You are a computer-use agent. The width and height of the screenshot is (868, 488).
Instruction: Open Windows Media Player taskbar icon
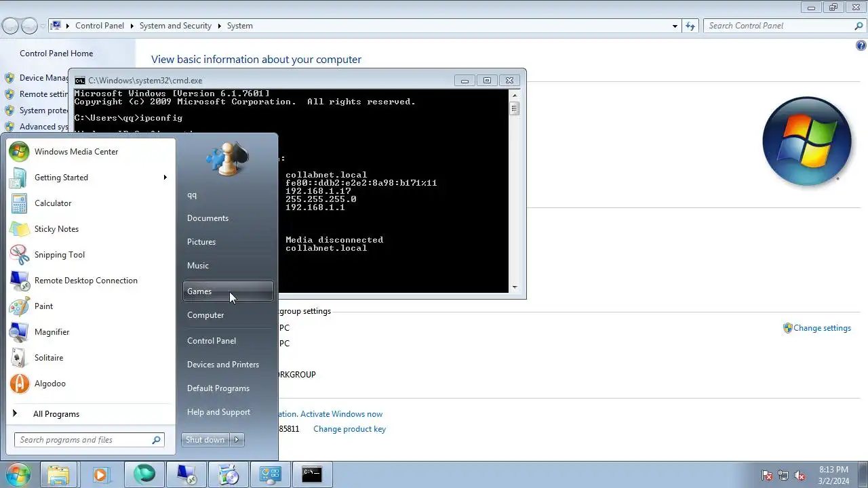point(101,474)
